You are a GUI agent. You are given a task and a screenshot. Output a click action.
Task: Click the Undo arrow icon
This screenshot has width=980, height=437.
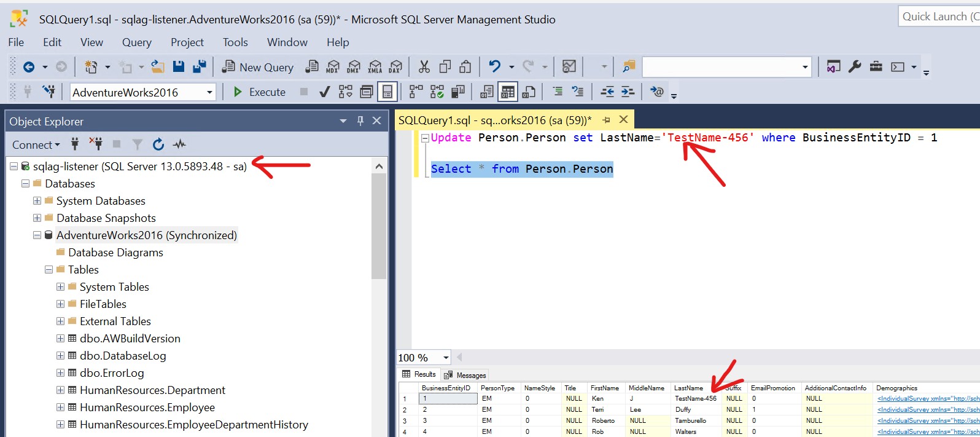495,66
